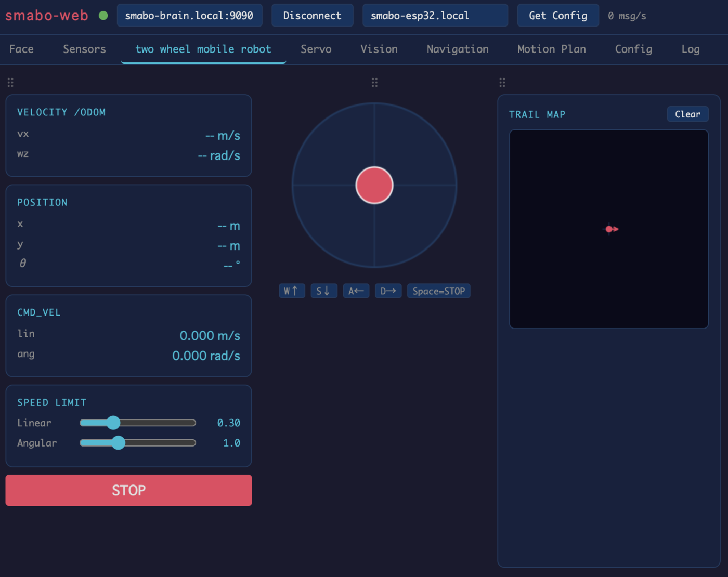The width and height of the screenshot is (728, 577).
Task: Click the S down-arrow reverse key
Action: click(x=323, y=291)
